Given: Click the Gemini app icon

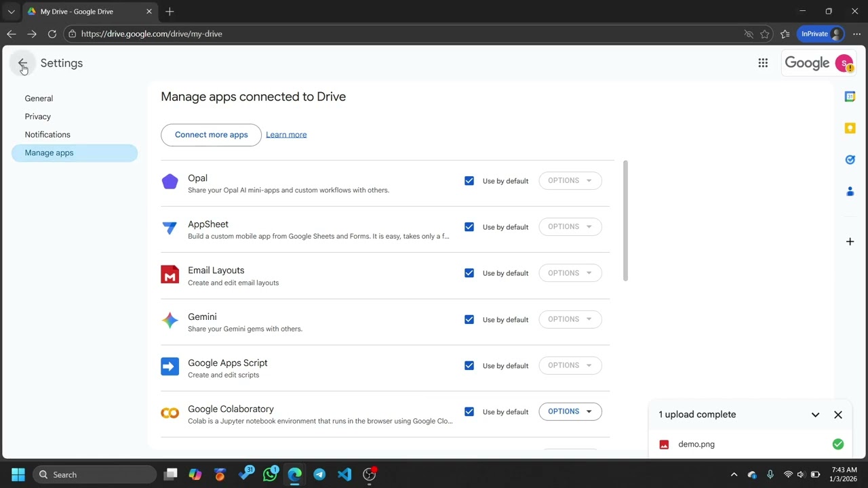Looking at the screenshot, I should point(170,321).
